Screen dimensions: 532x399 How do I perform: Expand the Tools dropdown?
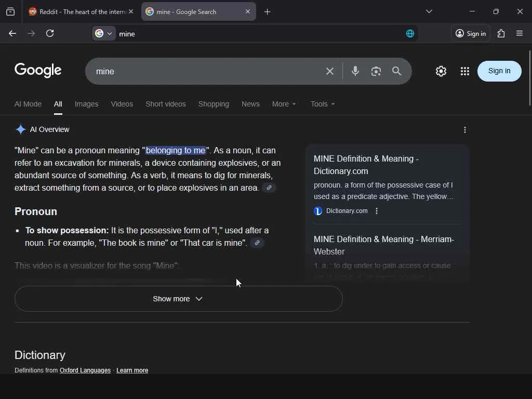[x=322, y=104]
